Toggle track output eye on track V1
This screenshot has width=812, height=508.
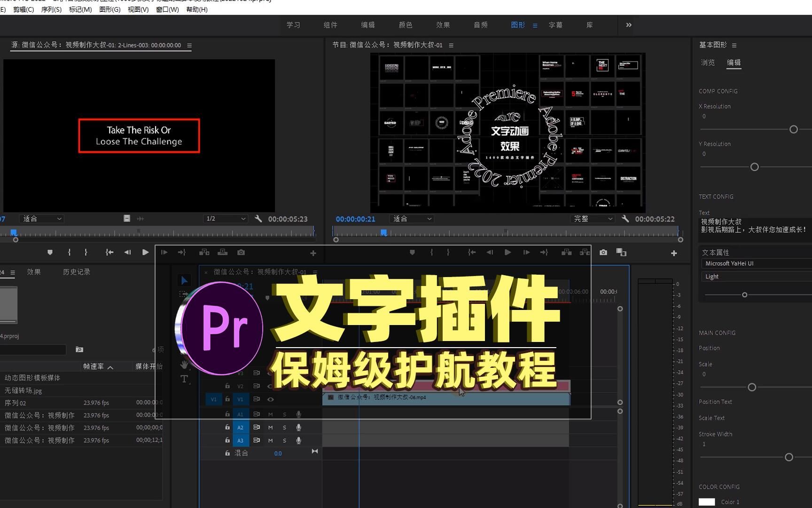271,400
